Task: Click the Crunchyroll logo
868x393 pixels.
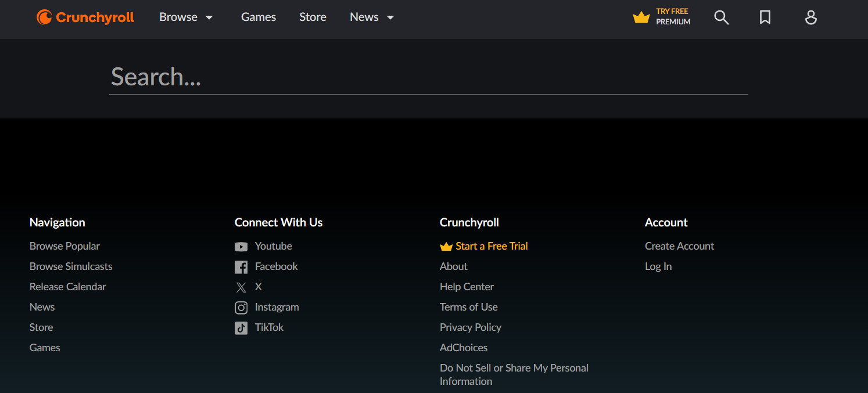Action: (85, 17)
